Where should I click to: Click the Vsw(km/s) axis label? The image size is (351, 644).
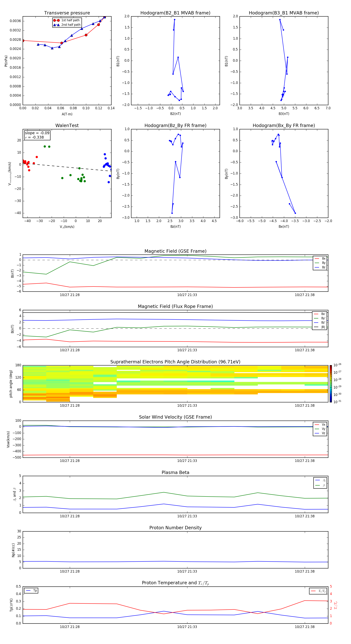point(8,439)
